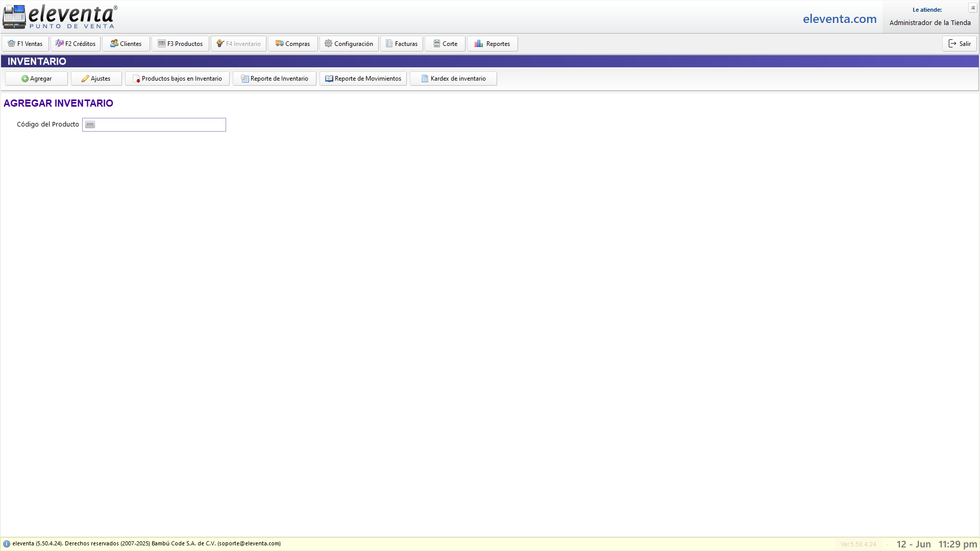
Task: Open the Compras module
Action: pyautogui.click(x=293, y=44)
